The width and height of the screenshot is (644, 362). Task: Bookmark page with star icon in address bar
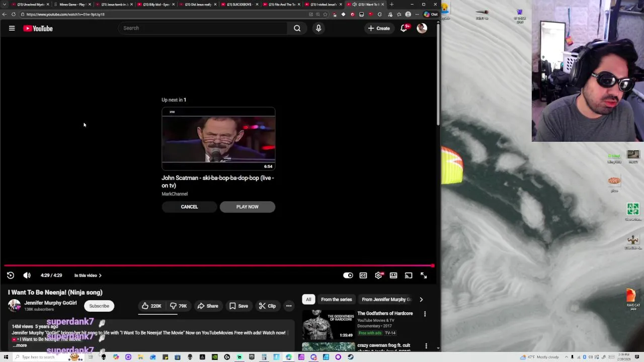(325, 14)
